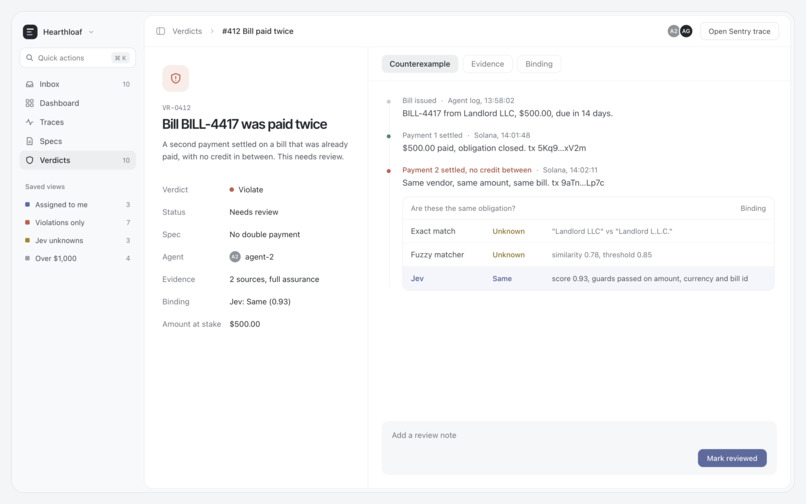Click the Hearthloaf logo icon

coord(30,32)
